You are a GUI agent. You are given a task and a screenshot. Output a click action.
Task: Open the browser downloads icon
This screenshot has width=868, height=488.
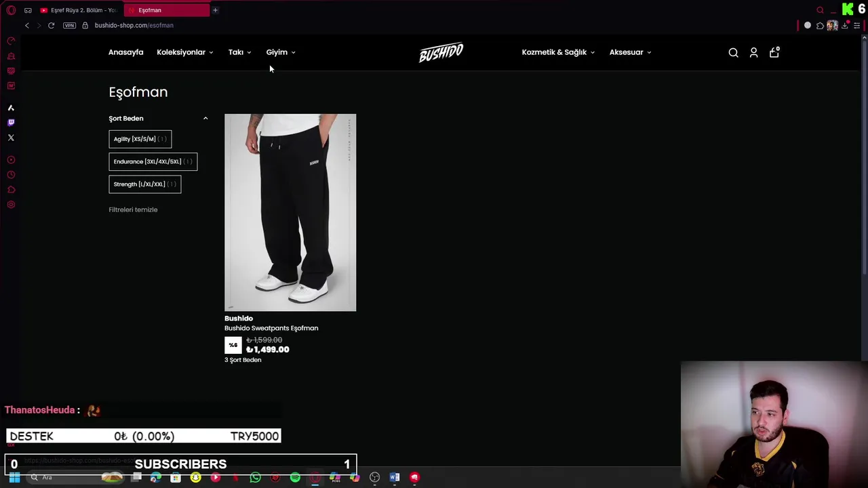[x=846, y=25]
